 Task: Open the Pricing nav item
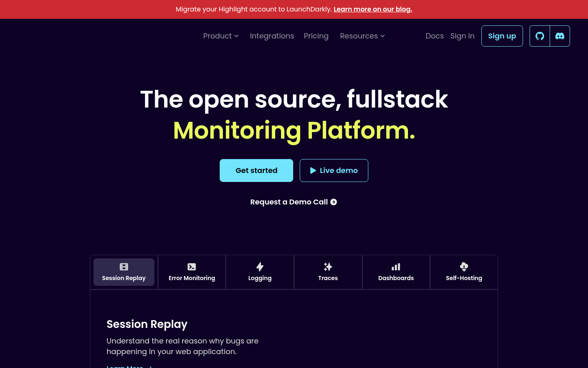click(316, 36)
